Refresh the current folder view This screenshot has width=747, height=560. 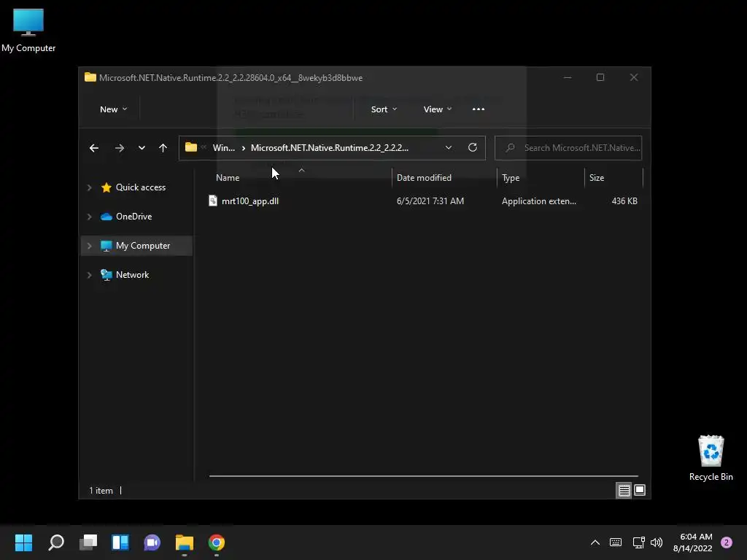[x=473, y=147]
